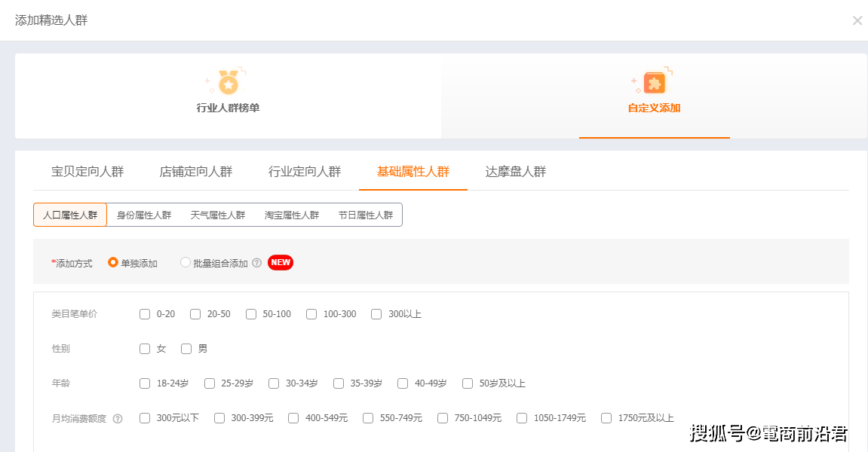Go to the 行业定向人群 tab
Screen dimensions: 868x452
point(305,172)
